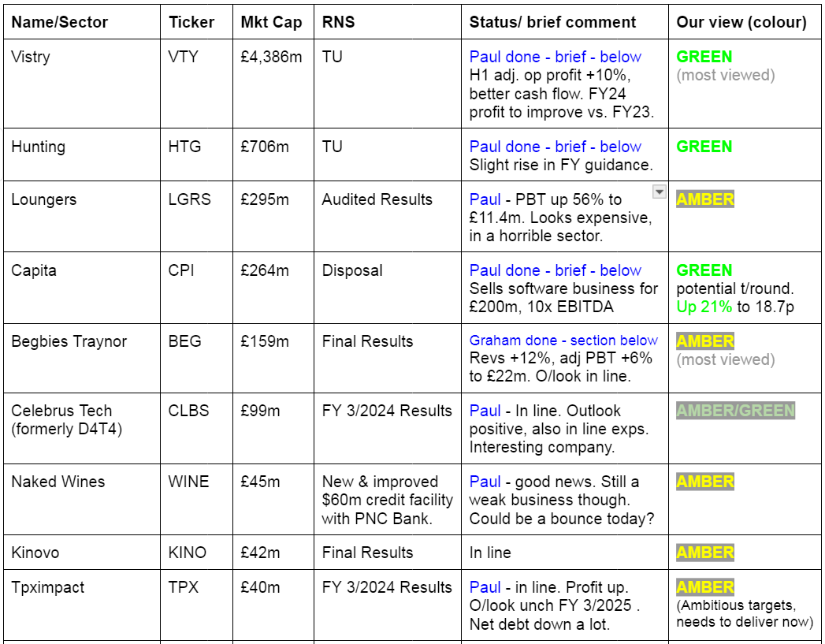825x644 pixels.
Task: Select the '£99m' market cap value
Action: tap(261, 411)
